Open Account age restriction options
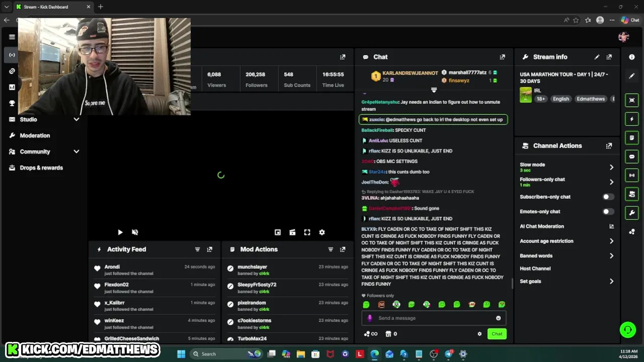 click(x=612, y=241)
